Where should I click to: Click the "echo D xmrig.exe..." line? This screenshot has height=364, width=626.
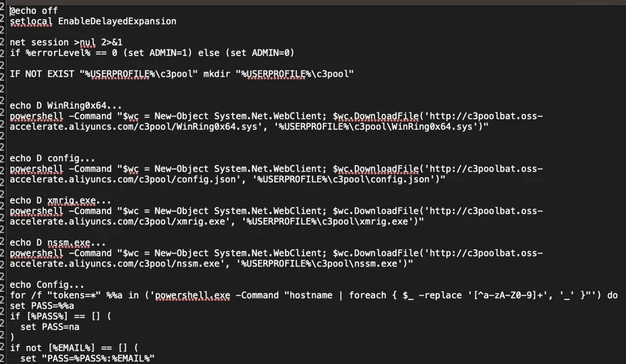(x=60, y=200)
